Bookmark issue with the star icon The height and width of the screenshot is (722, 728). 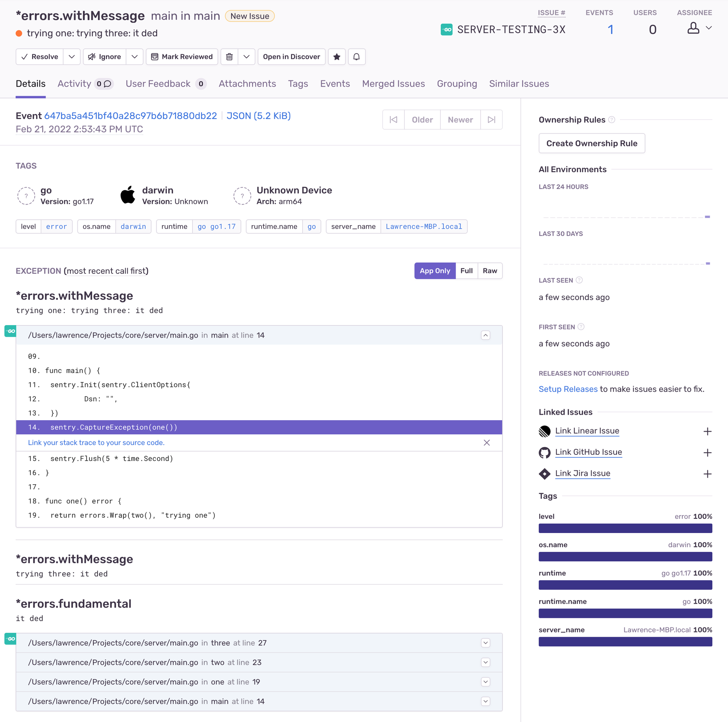[336, 56]
